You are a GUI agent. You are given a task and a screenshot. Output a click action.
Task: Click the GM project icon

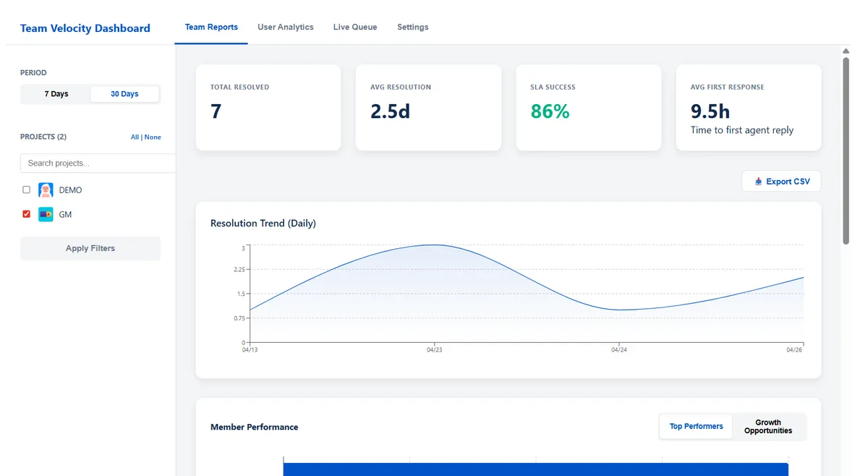pos(46,214)
